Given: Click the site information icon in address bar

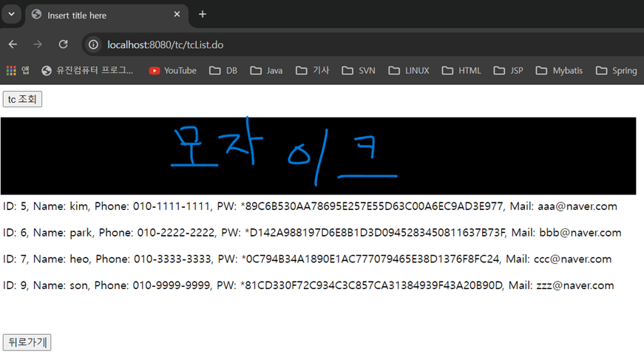Looking at the screenshot, I should (93, 45).
